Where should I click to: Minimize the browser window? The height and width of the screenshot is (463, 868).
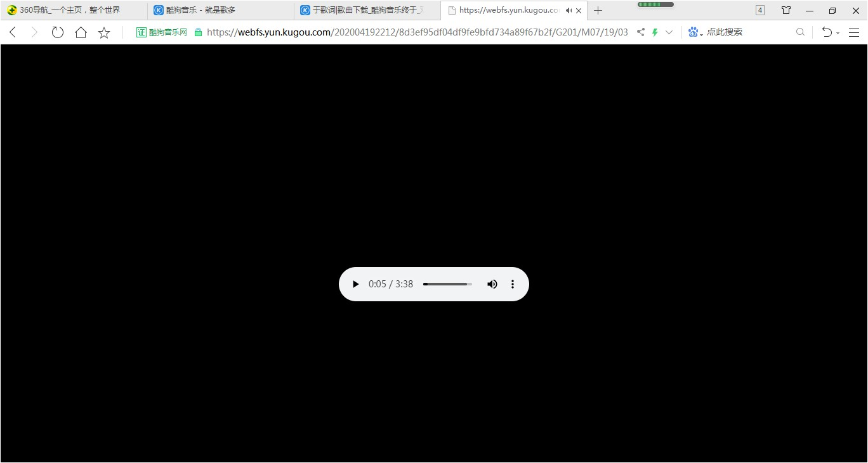point(810,11)
